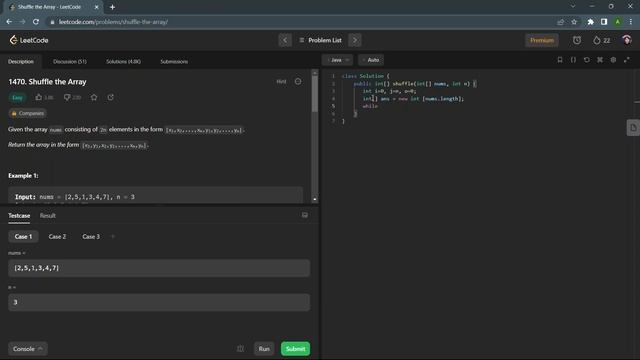The image size is (640, 360).
Task: Click the LeetCode logo
Action: click(x=29, y=40)
